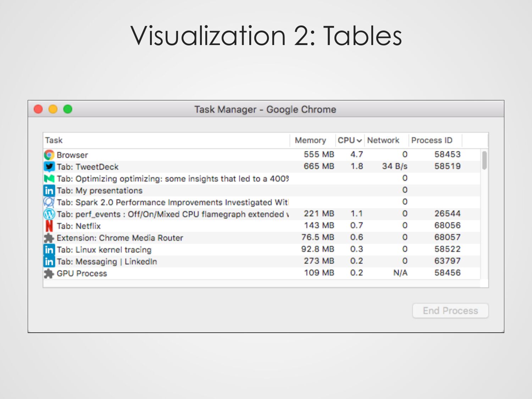The image size is (532, 399).
Task: Click the Medium icon for Optimizing tab
Action: 49,178
